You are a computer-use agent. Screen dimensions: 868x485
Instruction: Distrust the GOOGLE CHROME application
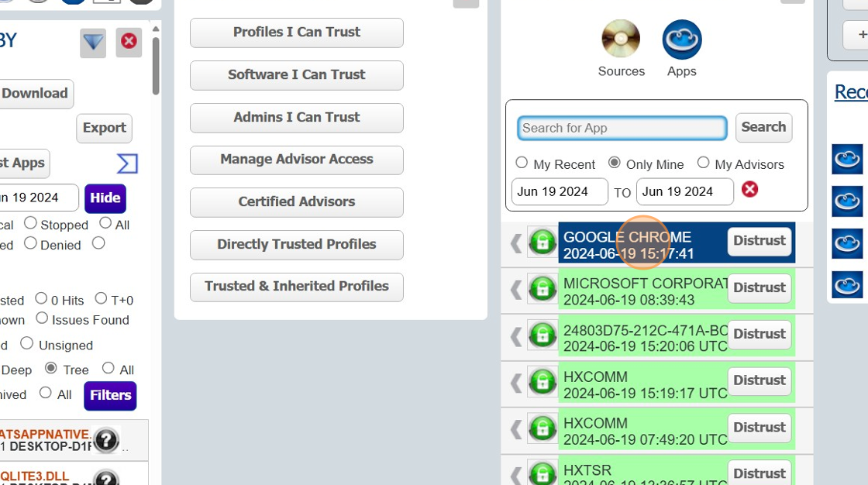(759, 241)
